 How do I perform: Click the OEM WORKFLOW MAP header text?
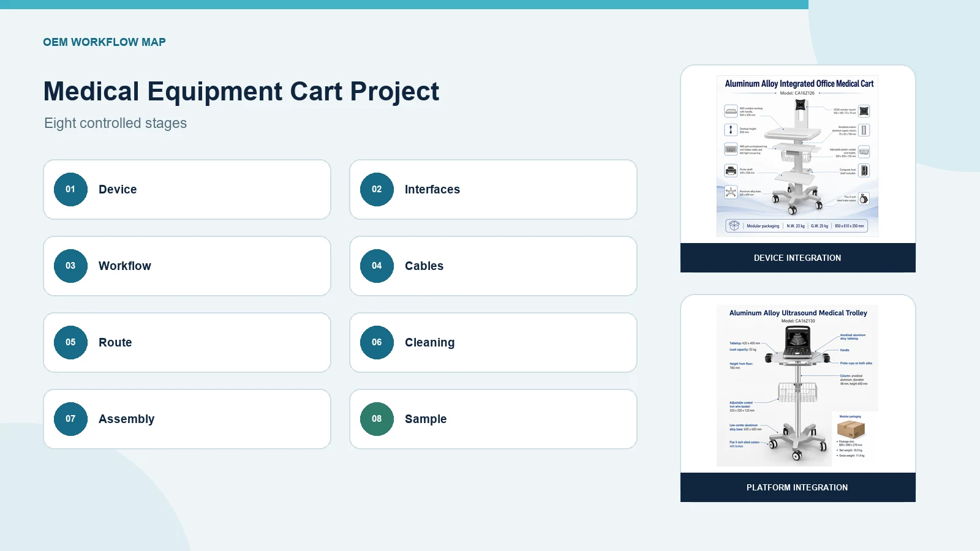point(104,42)
